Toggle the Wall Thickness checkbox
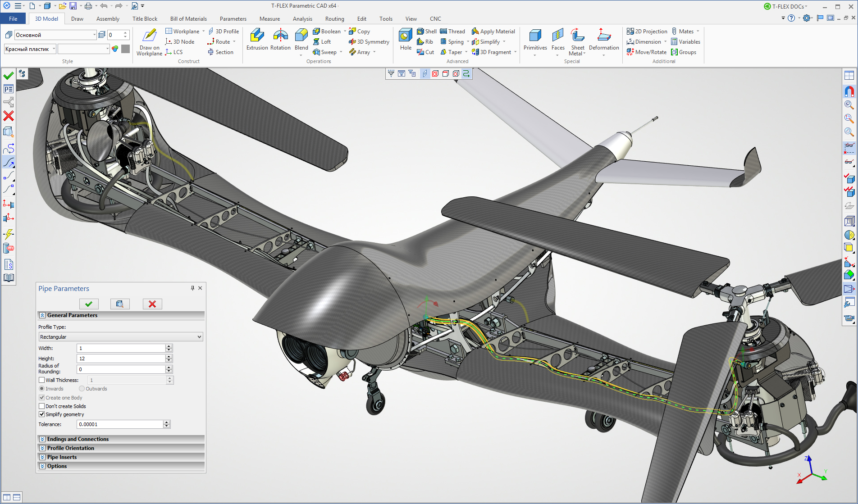This screenshot has height=504, width=858. click(42, 380)
